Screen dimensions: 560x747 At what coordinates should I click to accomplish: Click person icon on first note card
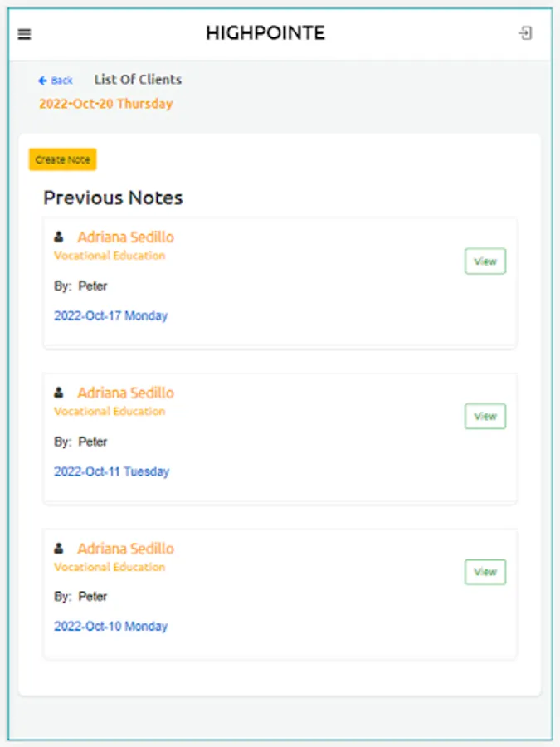(x=59, y=237)
